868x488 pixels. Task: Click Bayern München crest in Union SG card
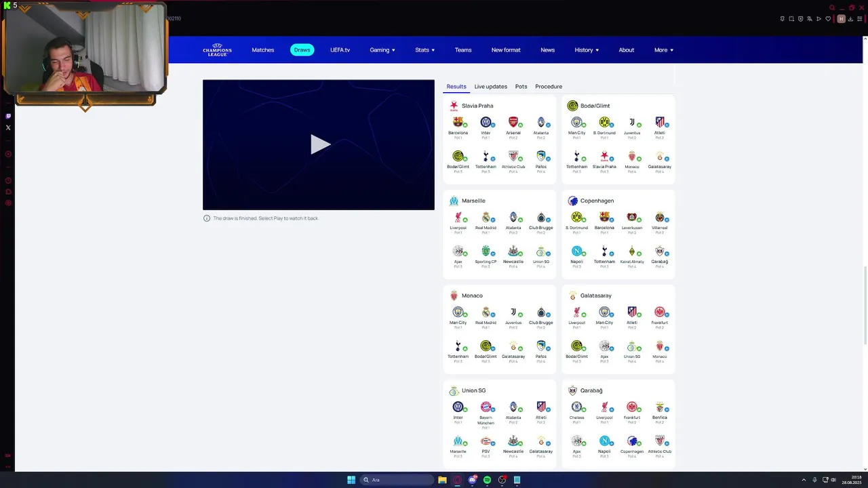(x=486, y=407)
